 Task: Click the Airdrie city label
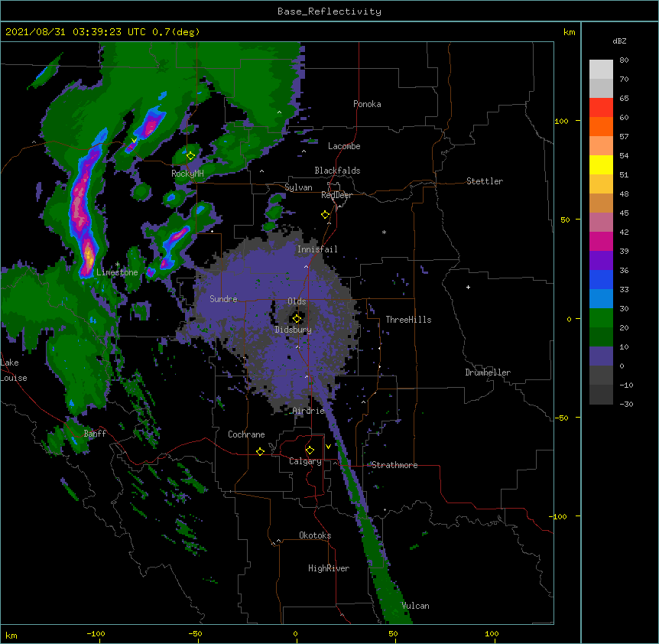tap(309, 411)
